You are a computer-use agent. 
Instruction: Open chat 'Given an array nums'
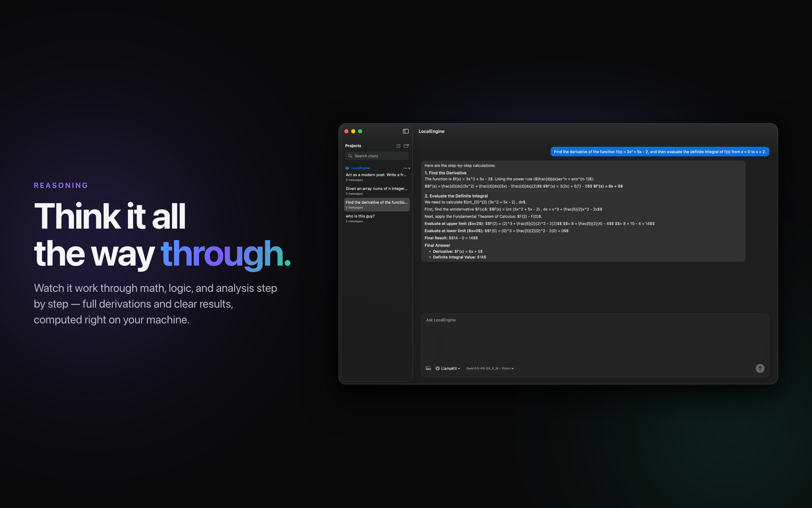point(376,191)
